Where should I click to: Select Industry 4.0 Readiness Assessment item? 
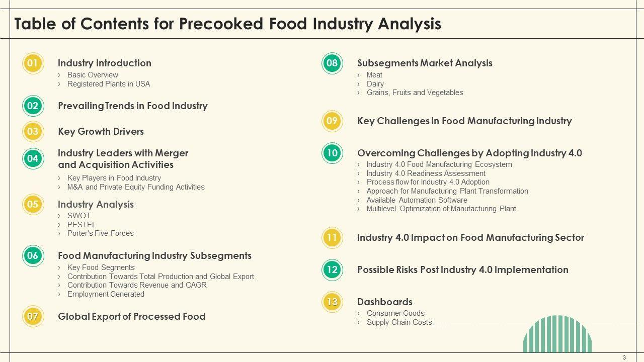point(426,173)
